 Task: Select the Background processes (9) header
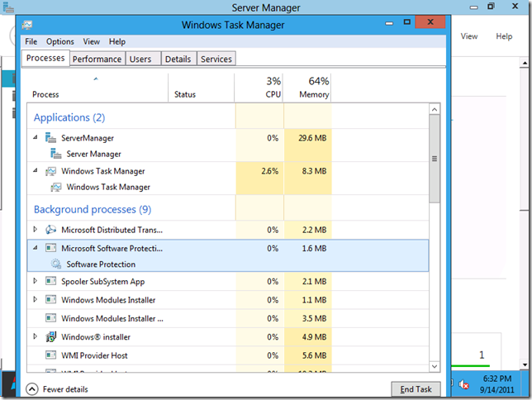point(93,210)
